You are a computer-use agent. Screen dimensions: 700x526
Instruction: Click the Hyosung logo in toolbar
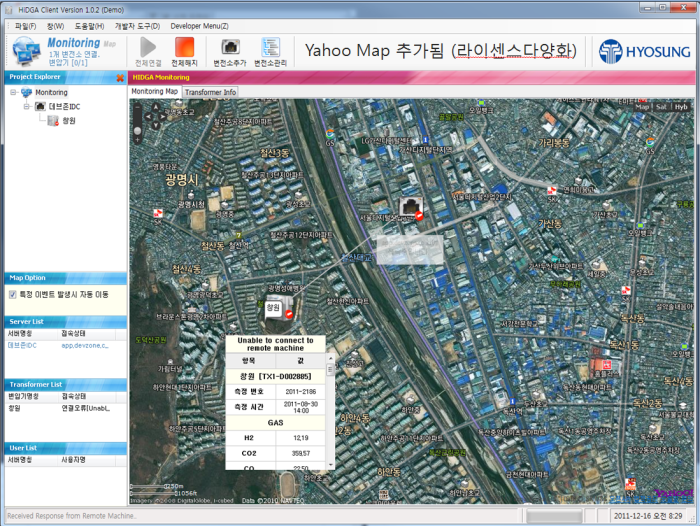[x=645, y=51]
